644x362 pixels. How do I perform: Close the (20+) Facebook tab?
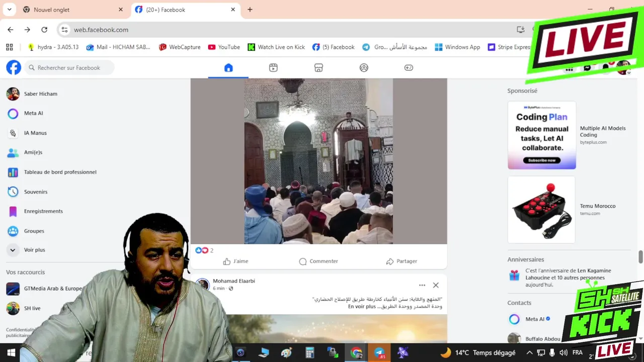tap(233, 10)
